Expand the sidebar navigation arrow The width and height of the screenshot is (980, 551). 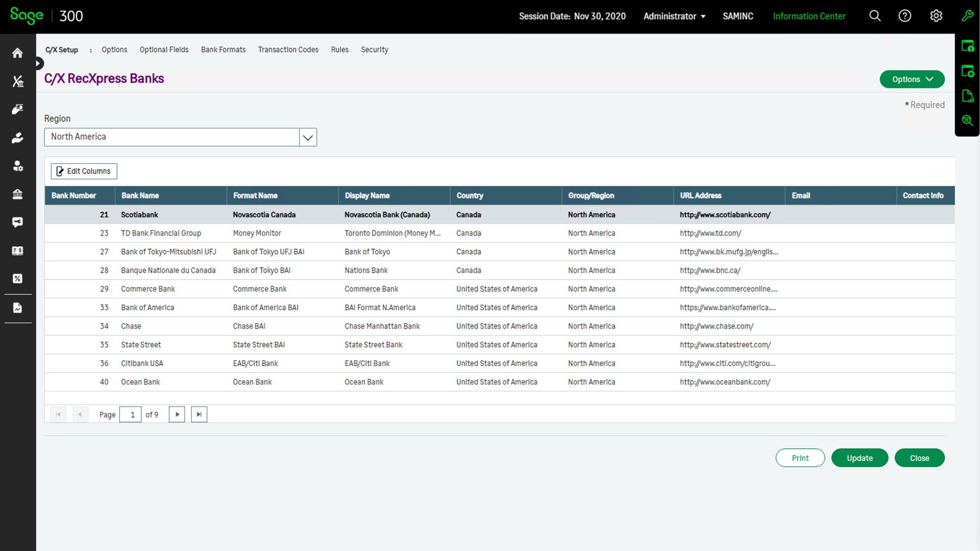point(38,63)
